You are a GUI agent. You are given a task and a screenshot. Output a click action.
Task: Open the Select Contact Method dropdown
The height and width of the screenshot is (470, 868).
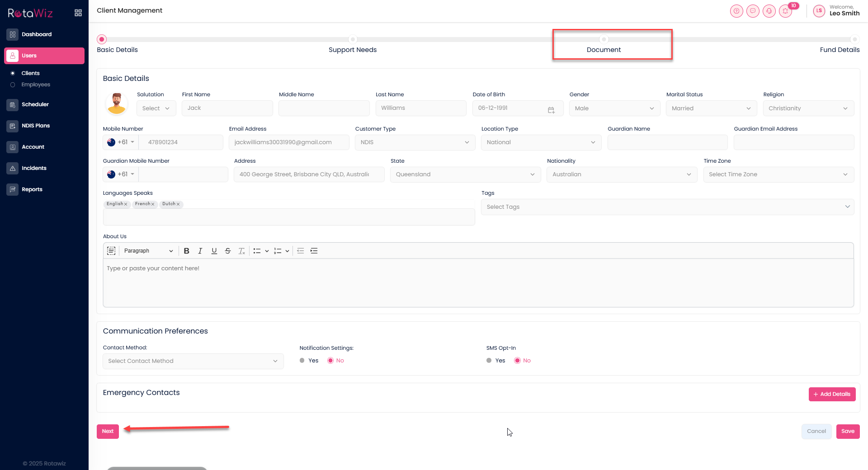click(x=193, y=361)
